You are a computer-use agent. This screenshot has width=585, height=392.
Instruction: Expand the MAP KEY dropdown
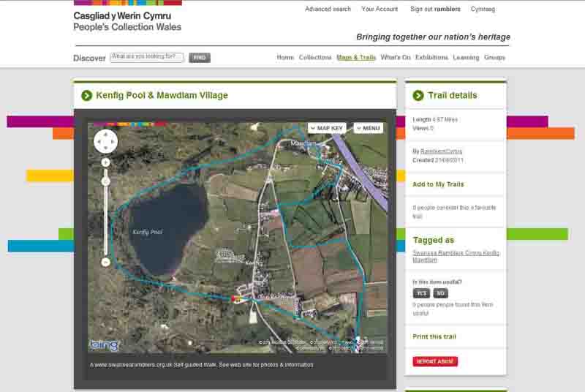click(x=327, y=128)
